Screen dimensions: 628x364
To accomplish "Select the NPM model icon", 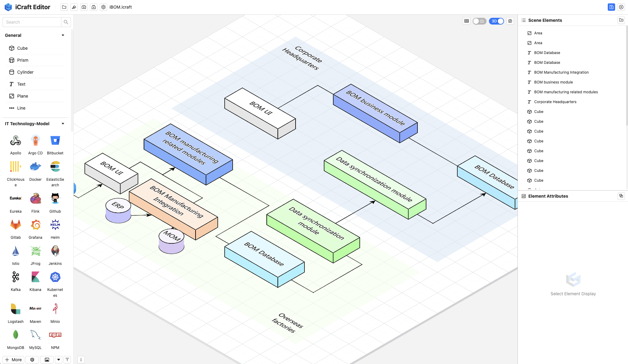I will tap(55, 335).
